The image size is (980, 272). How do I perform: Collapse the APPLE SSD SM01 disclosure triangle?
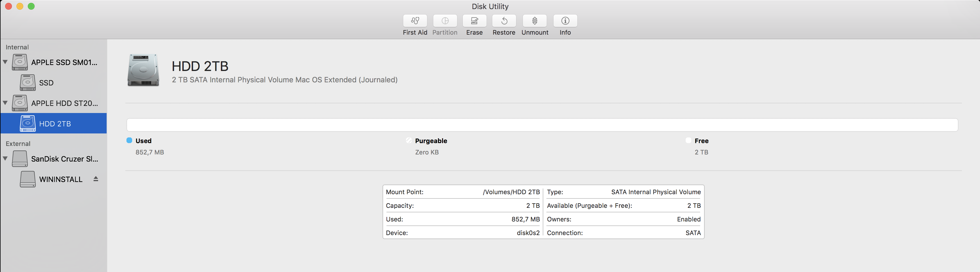5,62
